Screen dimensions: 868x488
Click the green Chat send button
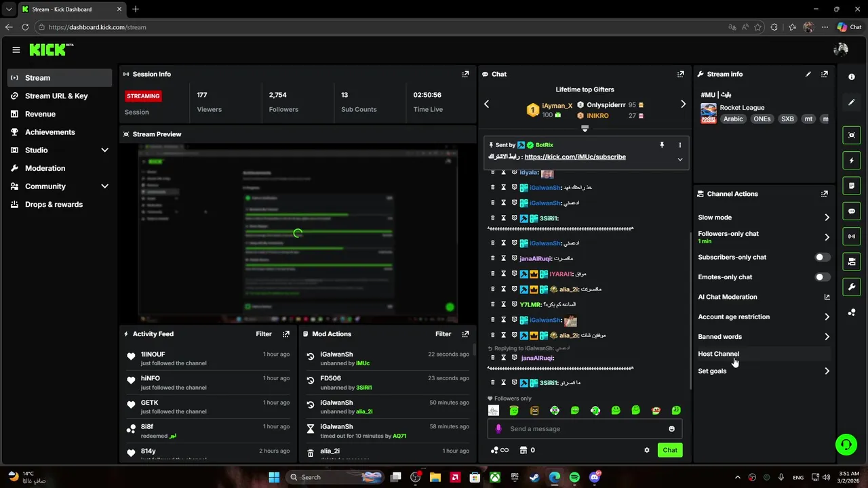click(670, 450)
